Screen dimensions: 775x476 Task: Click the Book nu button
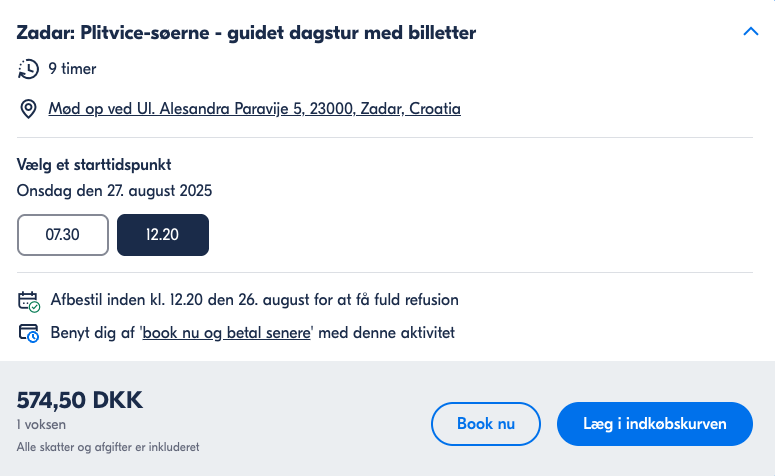(485, 424)
